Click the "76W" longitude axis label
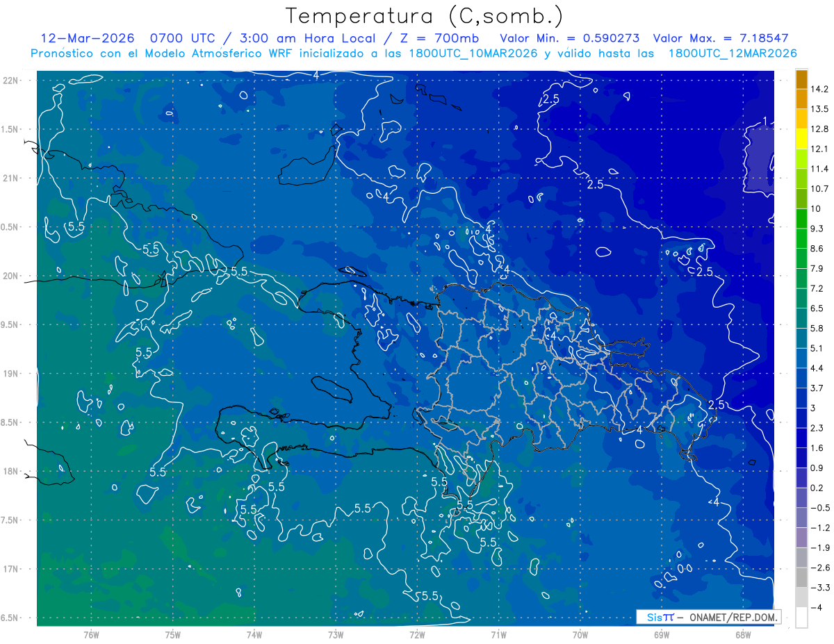834x644 pixels. pos(91,634)
